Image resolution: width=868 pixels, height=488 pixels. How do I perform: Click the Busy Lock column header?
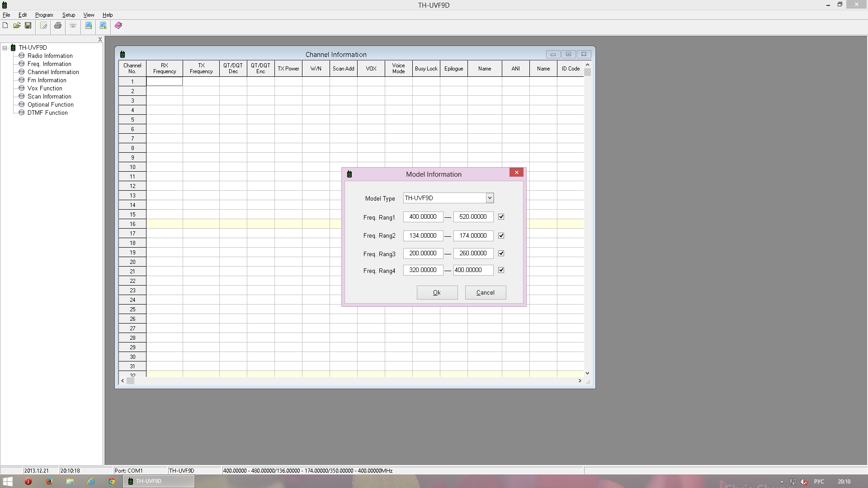tap(426, 69)
